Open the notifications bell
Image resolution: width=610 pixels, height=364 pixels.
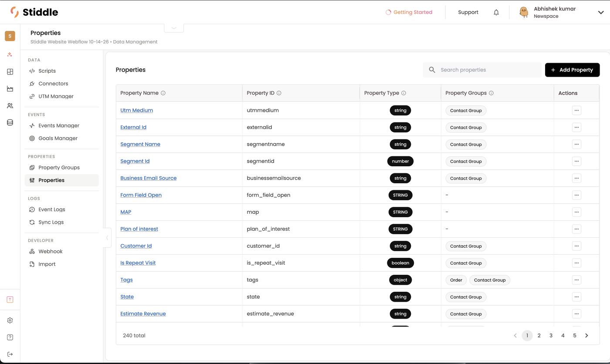[x=496, y=12]
